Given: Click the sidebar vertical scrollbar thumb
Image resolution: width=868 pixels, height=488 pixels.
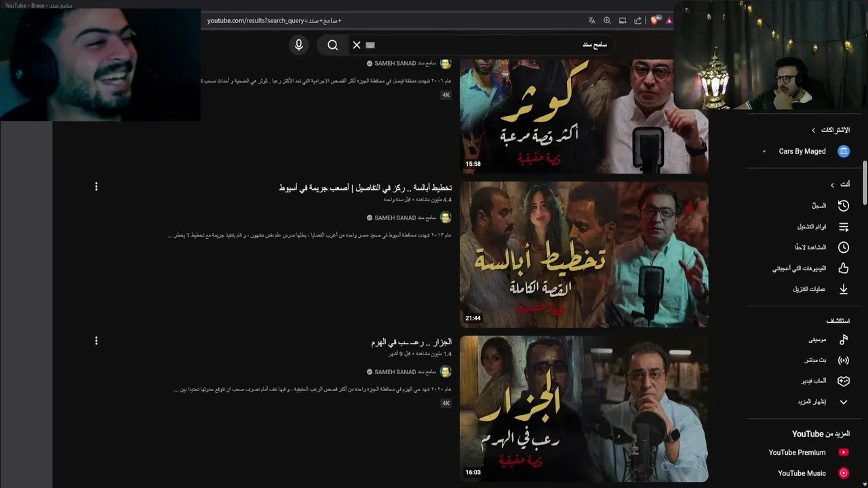Looking at the screenshot, I should tap(865, 182).
